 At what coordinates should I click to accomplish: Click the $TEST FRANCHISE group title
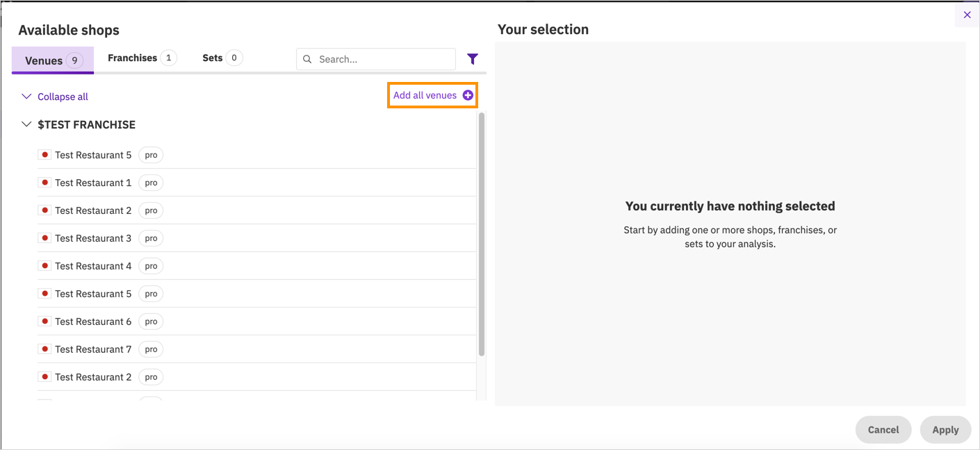(x=87, y=125)
